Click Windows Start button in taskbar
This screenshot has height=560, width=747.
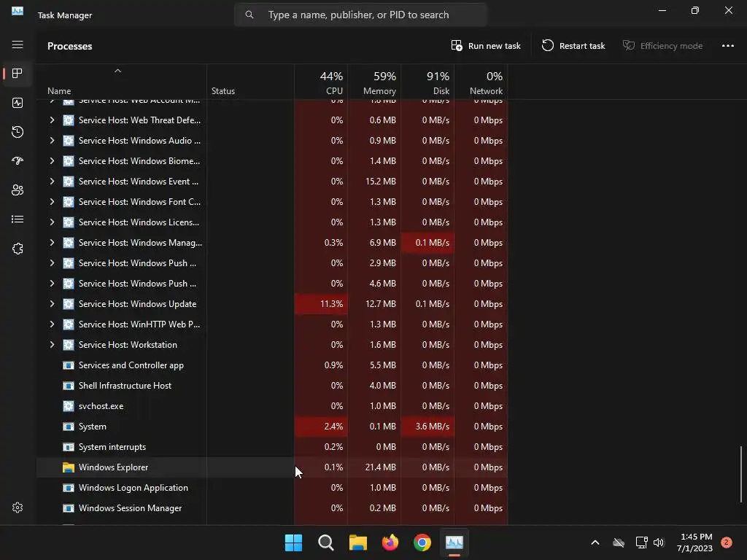coord(293,542)
